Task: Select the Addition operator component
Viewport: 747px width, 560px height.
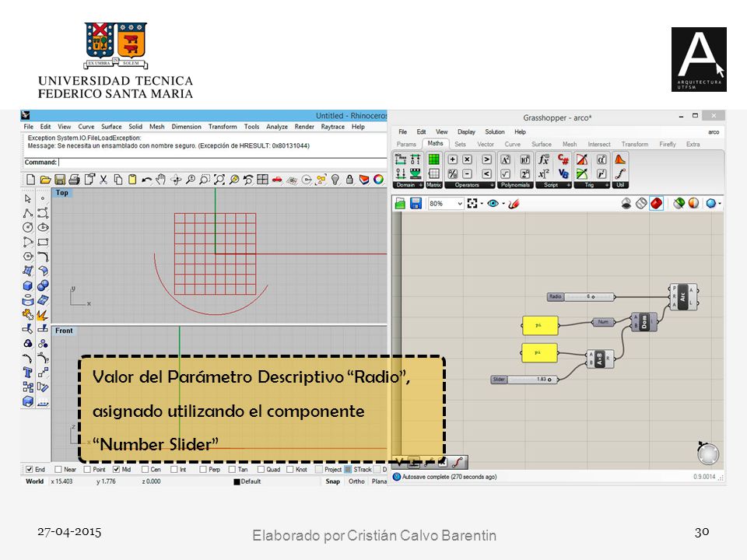Action: pos(453,159)
